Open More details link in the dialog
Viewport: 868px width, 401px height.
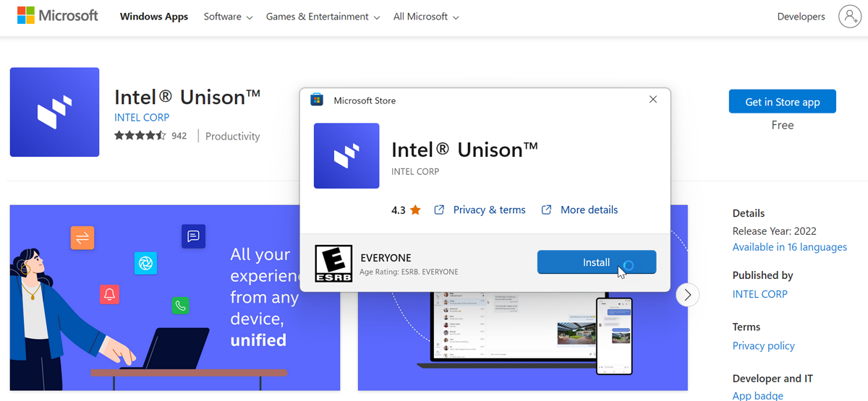[x=589, y=210]
